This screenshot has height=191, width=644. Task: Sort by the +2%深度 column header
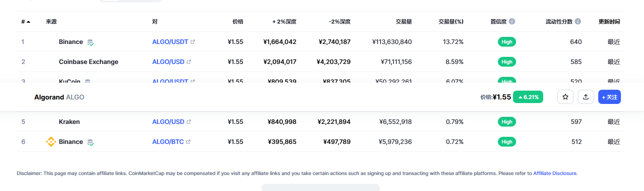[284, 21]
